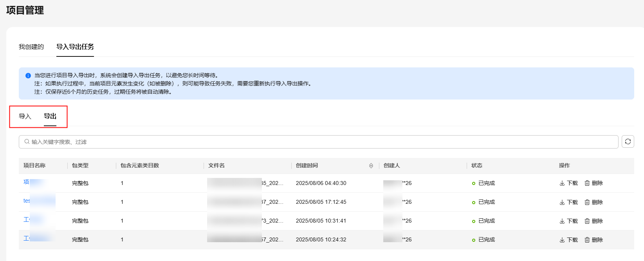Open the project link starting with tes
This screenshot has height=261, width=644.
tap(39, 201)
